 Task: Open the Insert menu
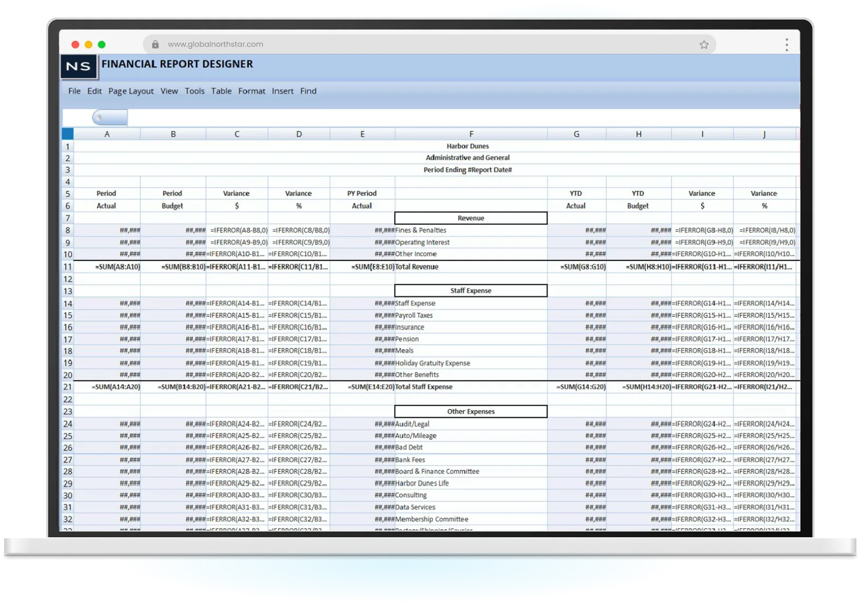282,91
